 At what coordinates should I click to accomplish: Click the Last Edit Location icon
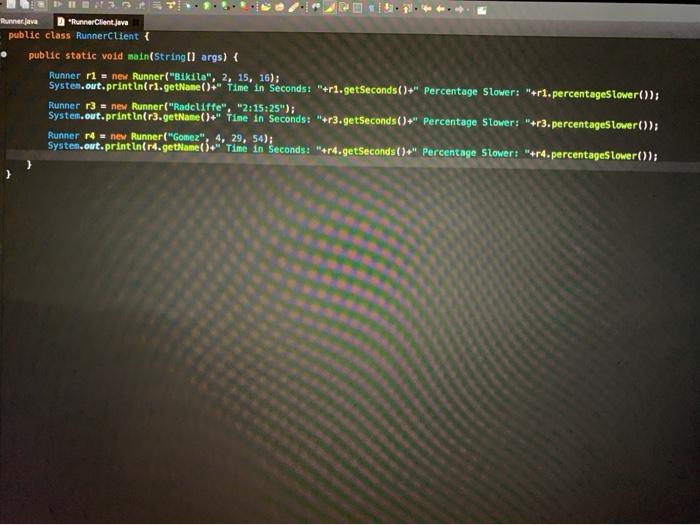[x=427, y=8]
